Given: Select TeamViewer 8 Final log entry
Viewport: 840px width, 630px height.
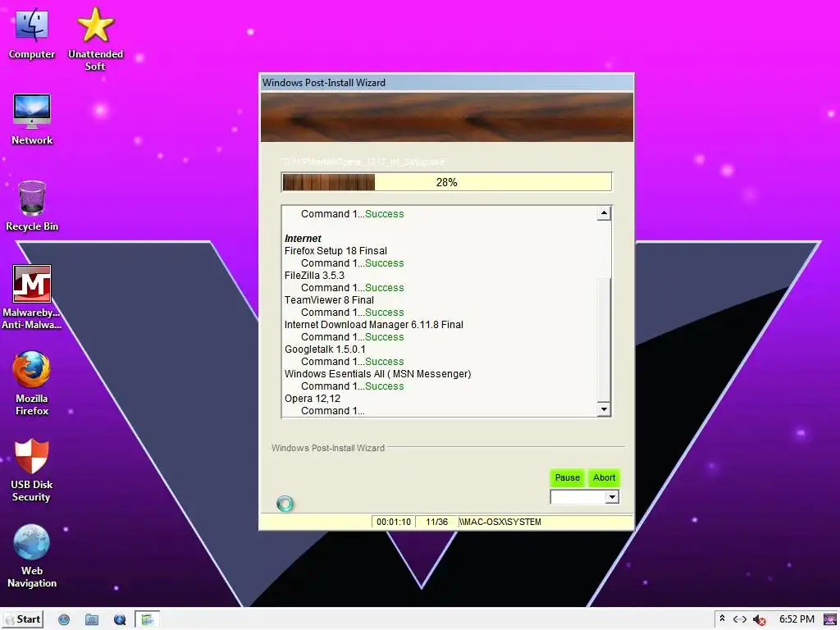Looking at the screenshot, I should [x=329, y=300].
